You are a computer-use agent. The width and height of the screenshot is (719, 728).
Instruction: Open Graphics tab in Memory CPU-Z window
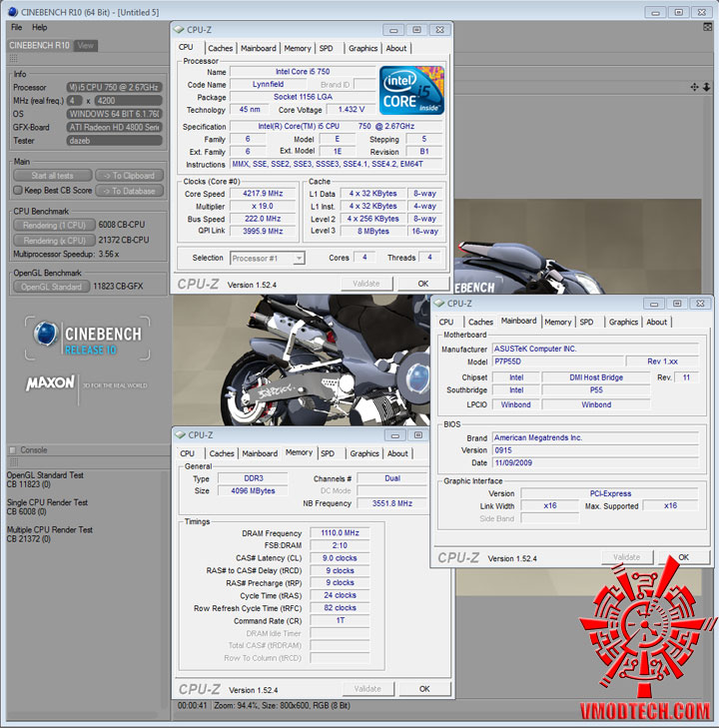coord(364,453)
